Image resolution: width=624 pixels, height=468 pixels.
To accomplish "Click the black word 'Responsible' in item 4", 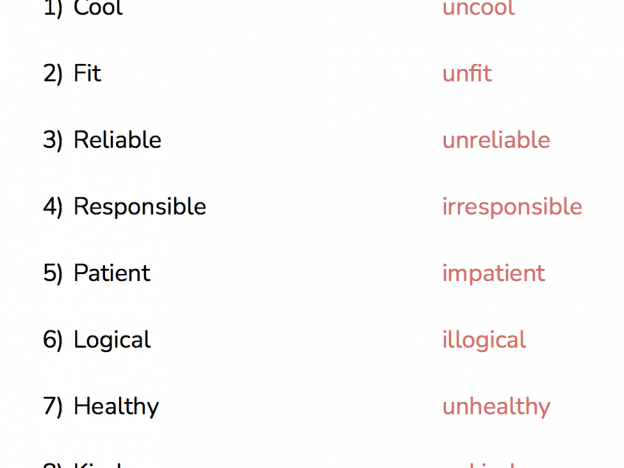I will tap(140, 208).
